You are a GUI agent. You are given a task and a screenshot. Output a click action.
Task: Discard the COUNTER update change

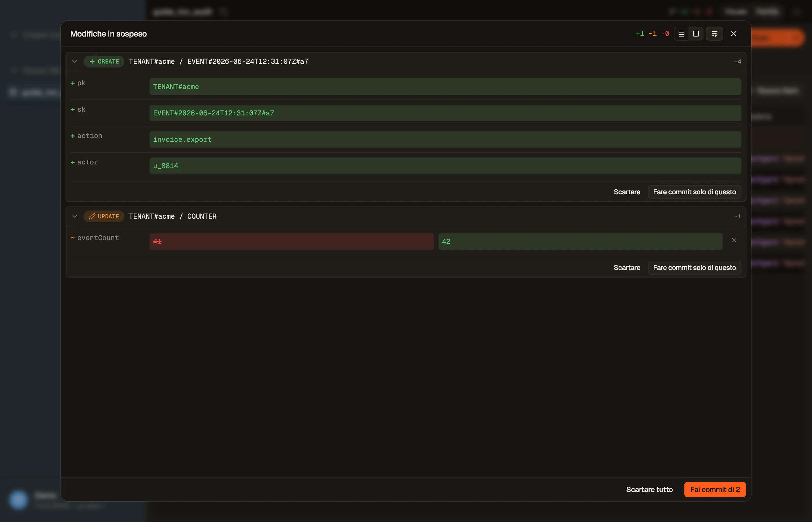point(627,267)
